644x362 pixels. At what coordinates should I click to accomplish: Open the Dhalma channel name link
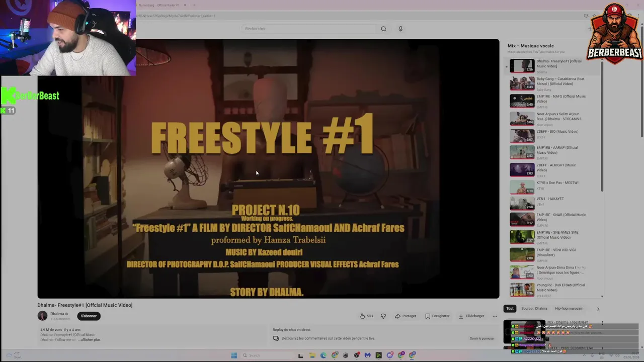57,314
